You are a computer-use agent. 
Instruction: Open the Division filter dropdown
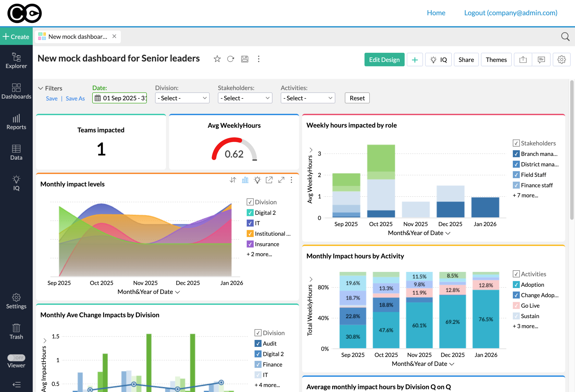point(182,98)
